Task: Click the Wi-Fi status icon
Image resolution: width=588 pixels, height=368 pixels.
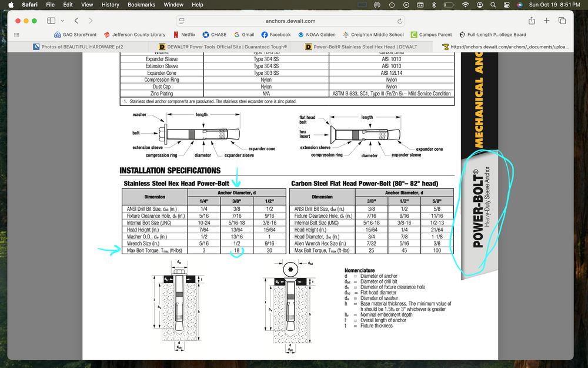Action: 465,5
